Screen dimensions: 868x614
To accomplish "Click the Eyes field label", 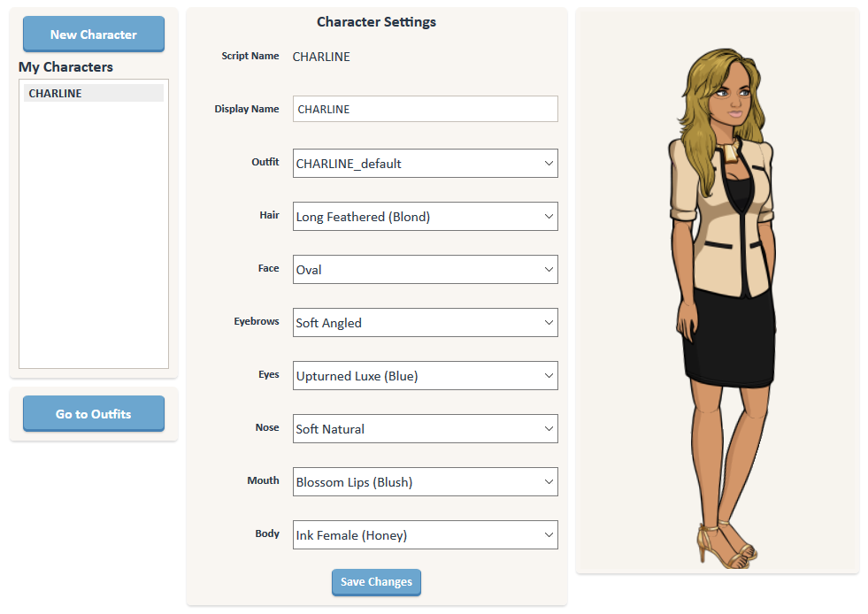I will [x=269, y=374].
